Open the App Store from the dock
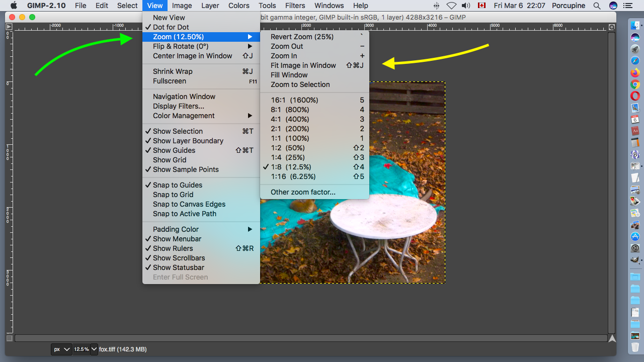644x362 pixels. tap(635, 236)
